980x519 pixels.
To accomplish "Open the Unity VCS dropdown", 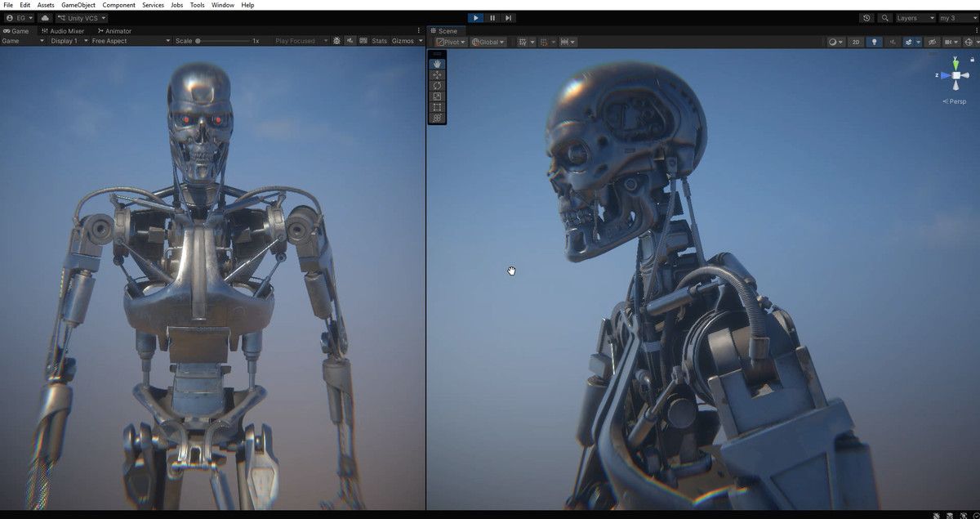I will 82,18.
